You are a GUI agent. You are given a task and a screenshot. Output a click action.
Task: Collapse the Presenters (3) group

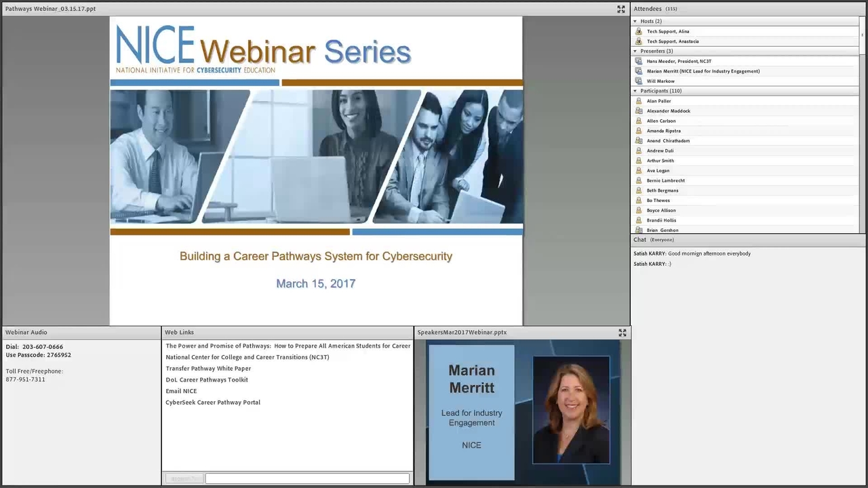point(635,52)
